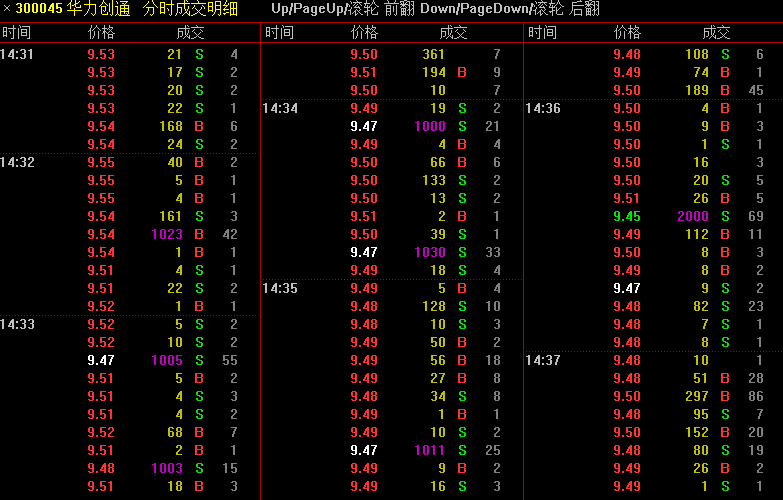783x500 pixels.
Task: Click the trade count 86
Action: pyautogui.click(x=756, y=396)
